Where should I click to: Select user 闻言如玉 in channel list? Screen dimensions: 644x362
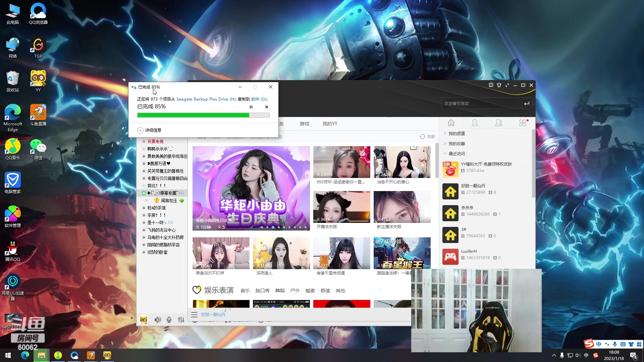point(169,200)
